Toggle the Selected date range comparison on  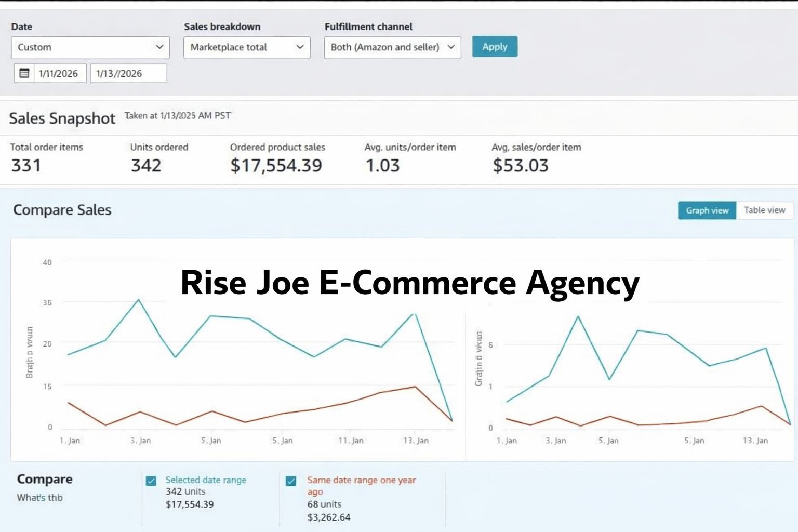151,480
